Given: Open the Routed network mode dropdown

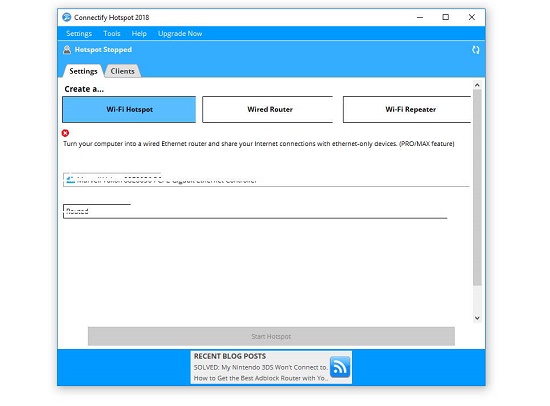Looking at the screenshot, I should [255, 211].
